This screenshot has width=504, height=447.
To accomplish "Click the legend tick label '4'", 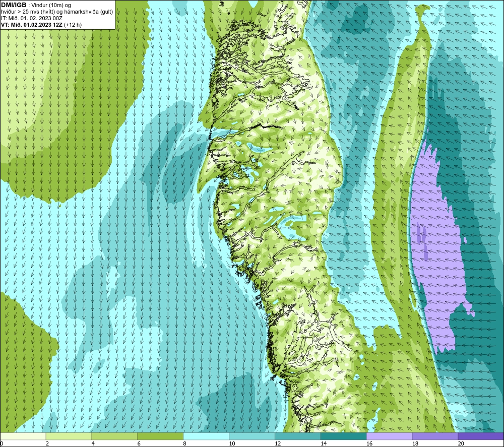I will tap(93, 443).
